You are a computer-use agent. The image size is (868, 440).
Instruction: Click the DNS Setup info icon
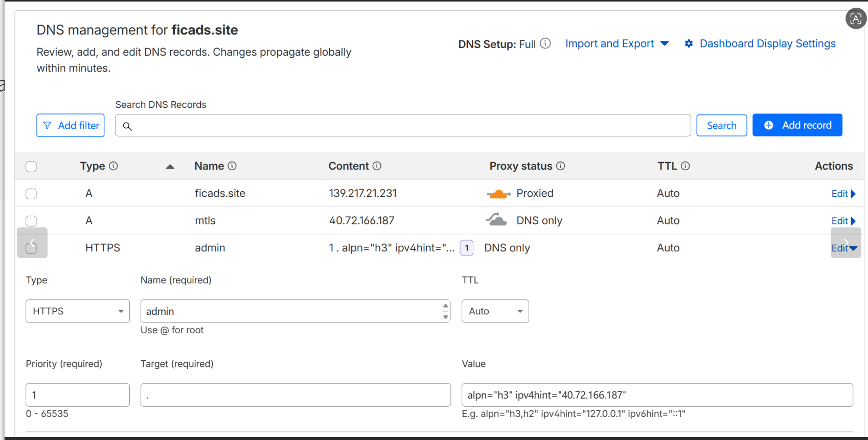tap(545, 43)
